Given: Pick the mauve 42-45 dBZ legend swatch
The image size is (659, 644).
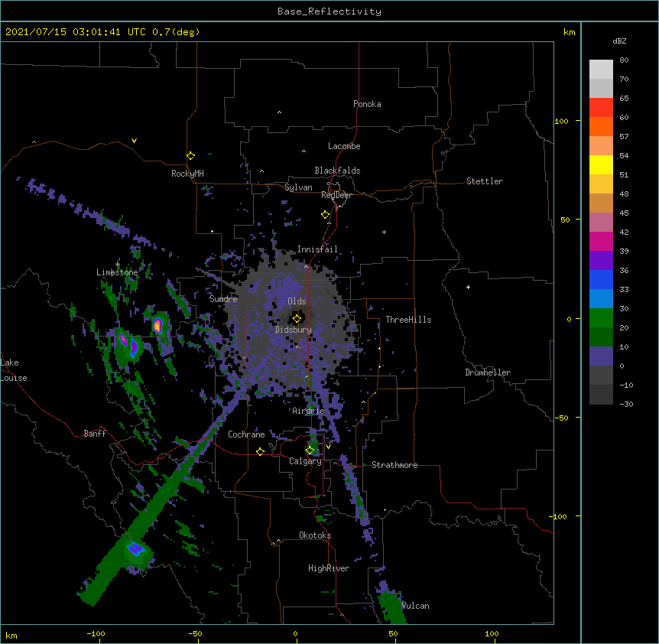Looking at the screenshot, I should click(x=601, y=223).
